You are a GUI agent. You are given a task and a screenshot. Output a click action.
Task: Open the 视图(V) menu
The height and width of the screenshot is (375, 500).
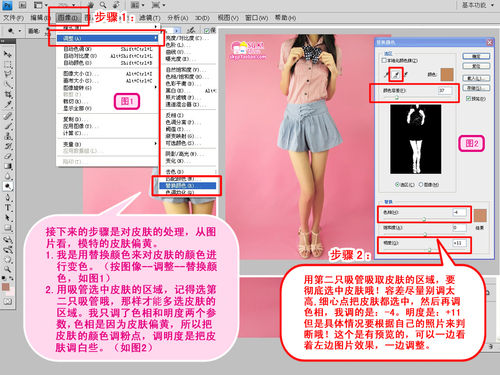coord(228,18)
